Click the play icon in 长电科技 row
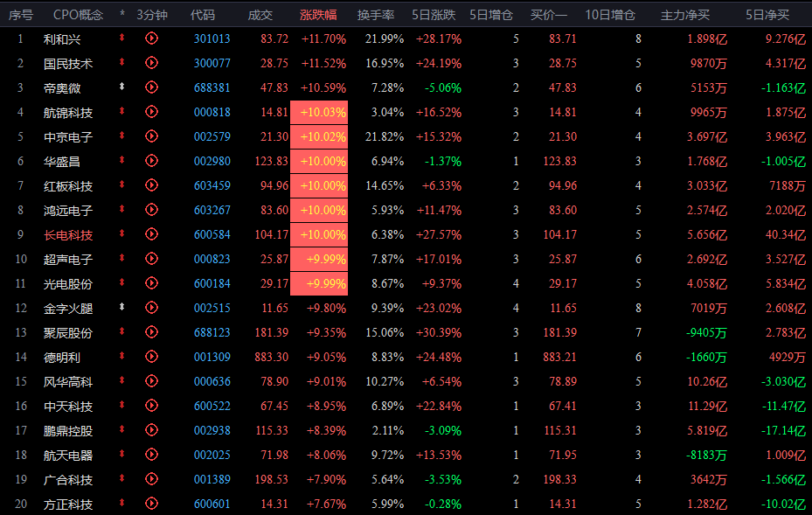Screen dimensions: 812x515 (x=151, y=234)
